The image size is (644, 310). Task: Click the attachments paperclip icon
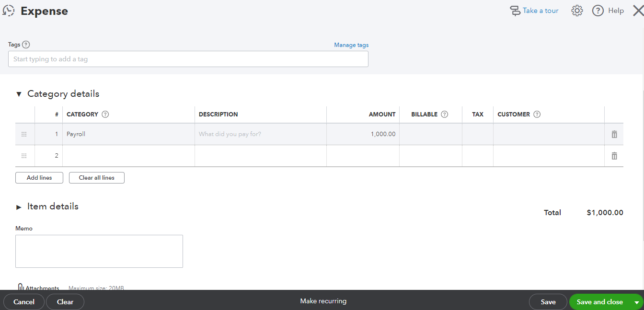coord(21,287)
